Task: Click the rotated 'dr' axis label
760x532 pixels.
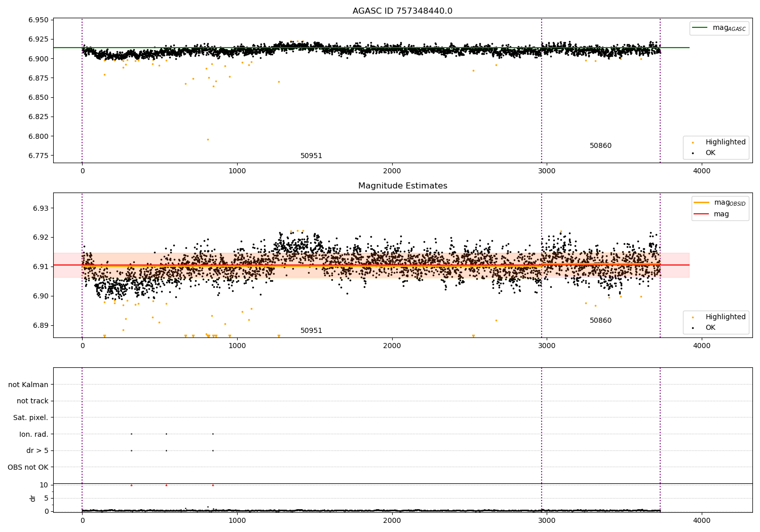Action: tap(33, 499)
